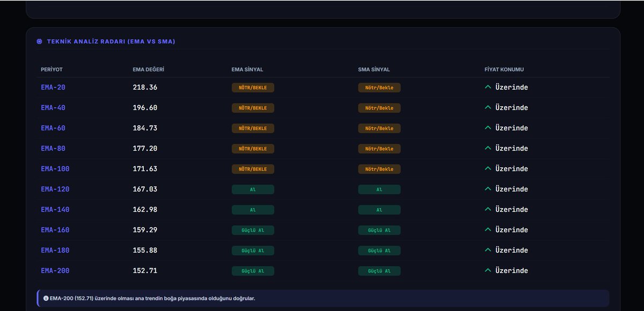Screen dimensions: 644x311
Task: Click the SMA signal Nötr/Bekle badge for EMA-60
Action: click(x=379, y=128)
